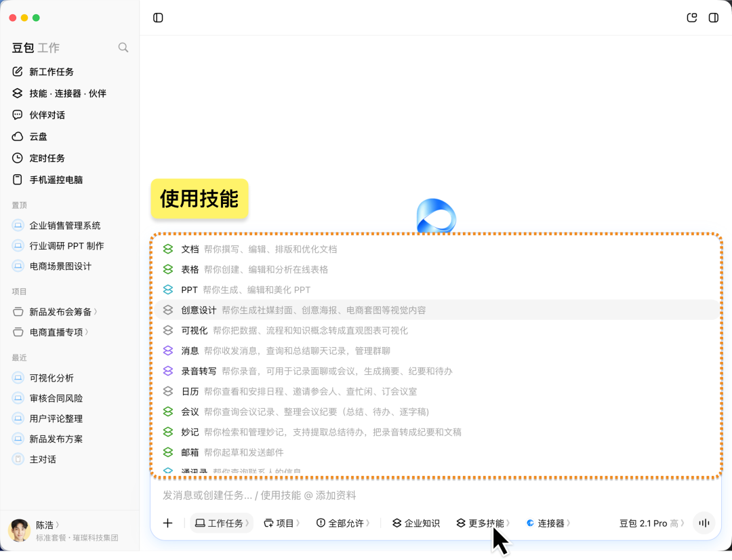Click the voice input waveform button
Screen dimensions: 732x560
click(x=704, y=523)
